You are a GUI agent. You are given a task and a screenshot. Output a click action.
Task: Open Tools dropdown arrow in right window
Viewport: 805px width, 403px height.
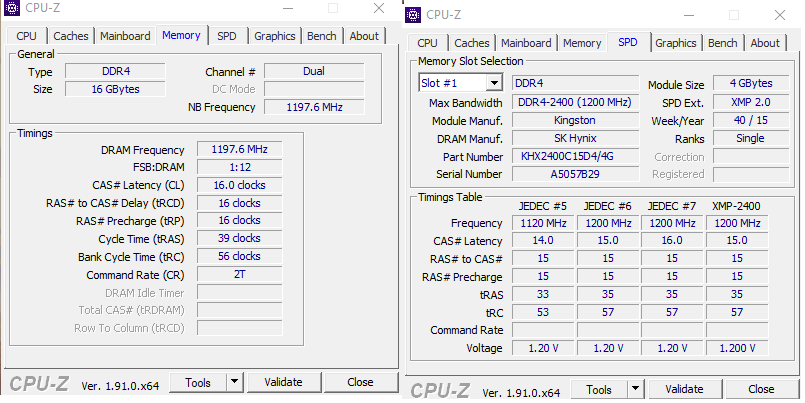(635, 389)
